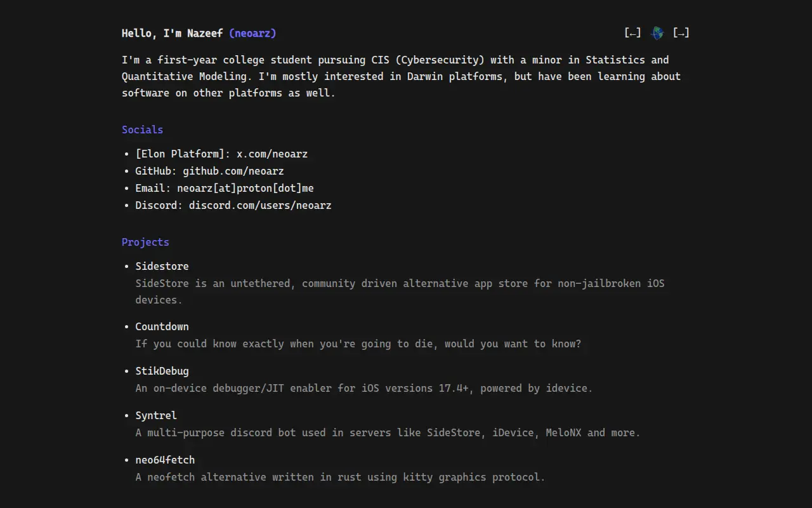Click the 'Hello, I'm Nazeef' heading
This screenshot has width=812, height=508.
pos(172,33)
